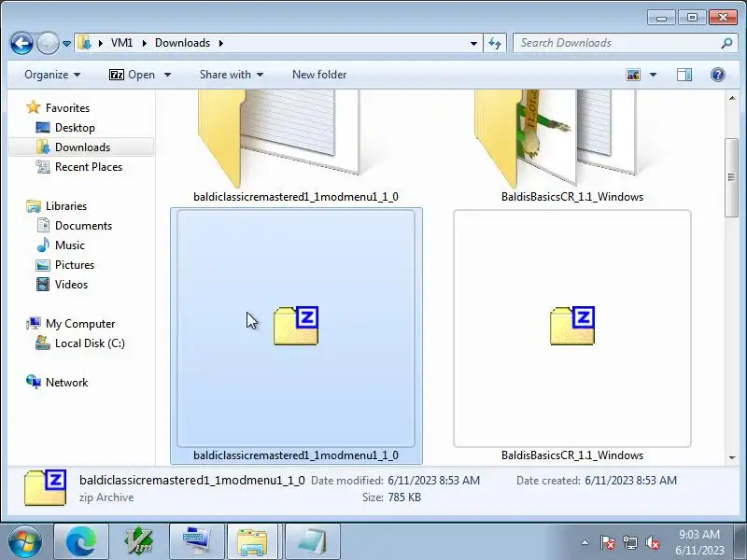Open the view options dropdown arrow

[x=653, y=75]
